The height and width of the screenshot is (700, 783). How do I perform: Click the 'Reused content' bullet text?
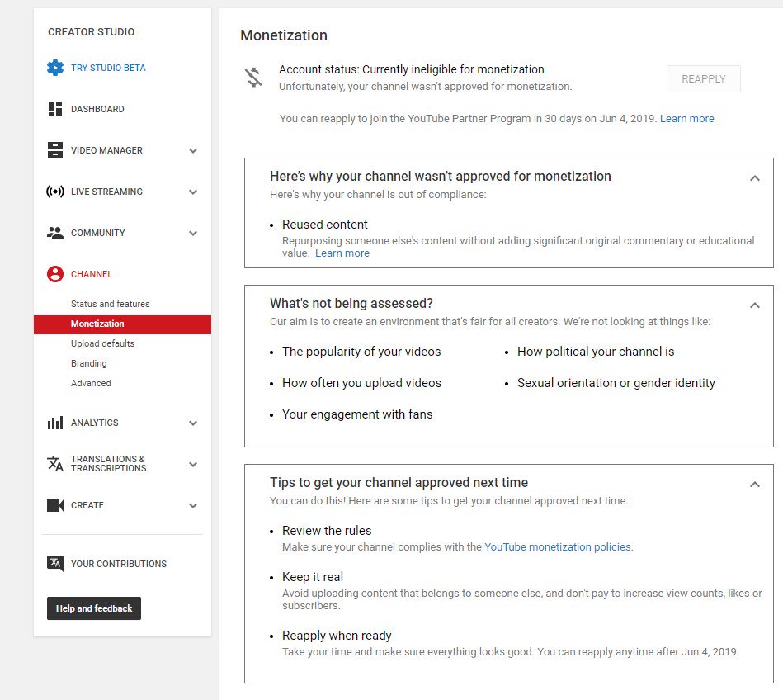pyautogui.click(x=324, y=225)
